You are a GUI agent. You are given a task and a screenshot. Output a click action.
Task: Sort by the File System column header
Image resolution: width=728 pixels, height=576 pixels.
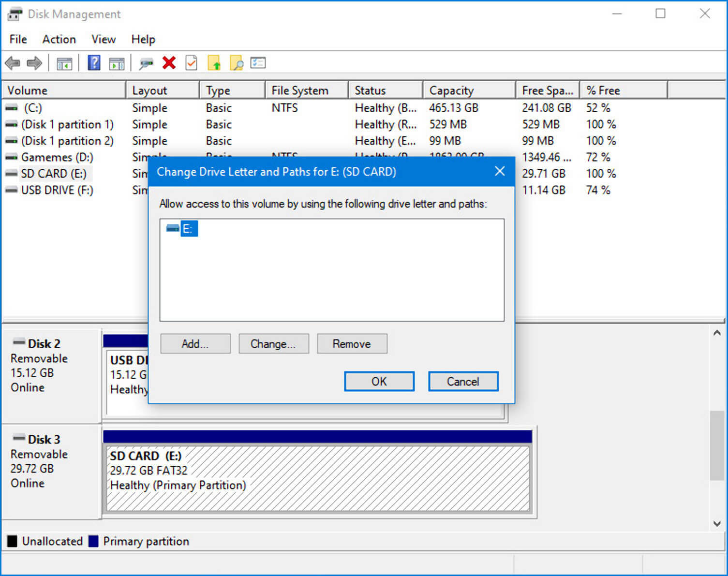point(307,90)
